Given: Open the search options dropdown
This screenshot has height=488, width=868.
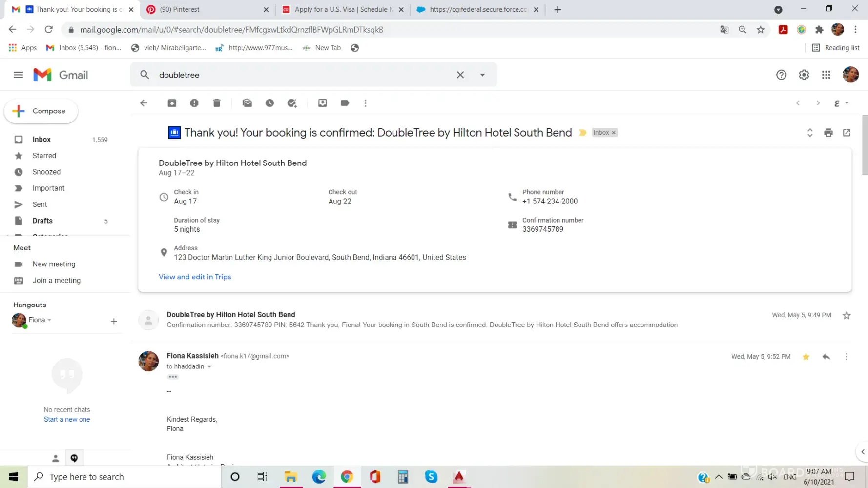Looking at the screenshot, I should (x=482, y=75).
